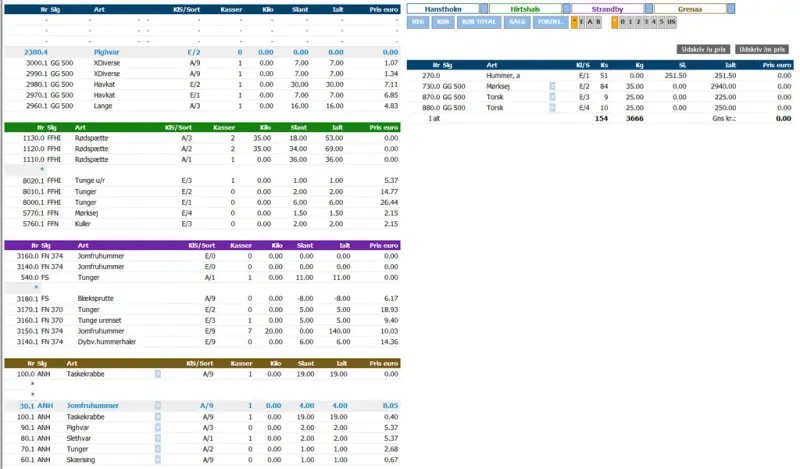Toggle sort filter 3
The height and width of the screenshot is (469, 800).
tap(646, 22)
